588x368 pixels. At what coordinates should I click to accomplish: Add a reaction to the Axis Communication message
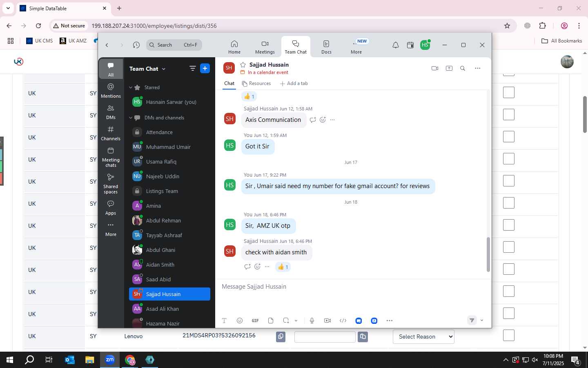[323, 120]
